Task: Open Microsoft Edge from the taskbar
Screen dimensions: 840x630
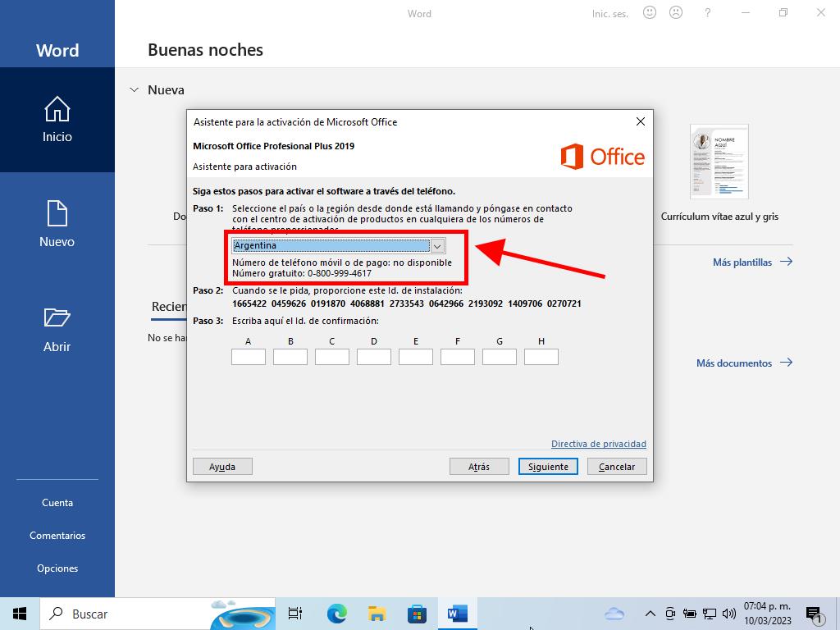Action: (336, 614)
